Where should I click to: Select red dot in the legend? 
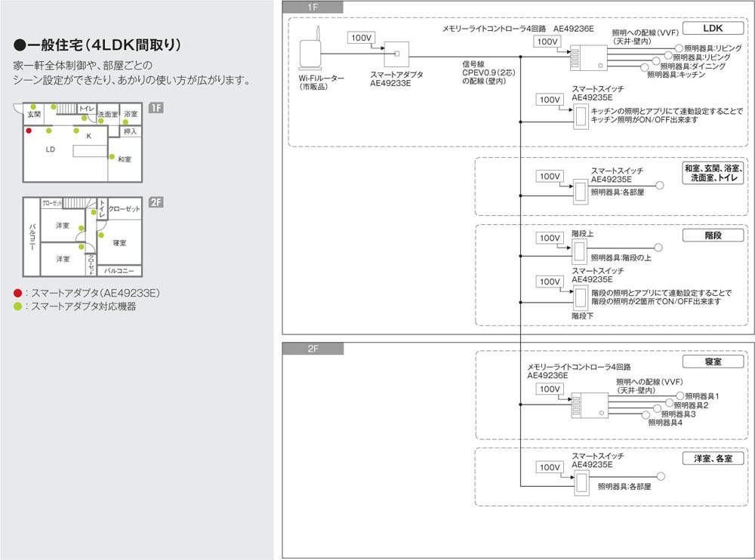[x=18, y=293]
